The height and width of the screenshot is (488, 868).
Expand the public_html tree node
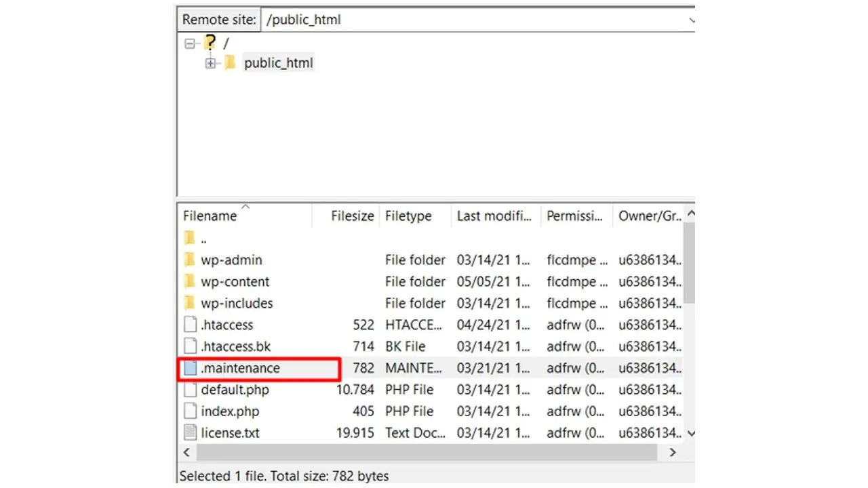pos(210,62)
